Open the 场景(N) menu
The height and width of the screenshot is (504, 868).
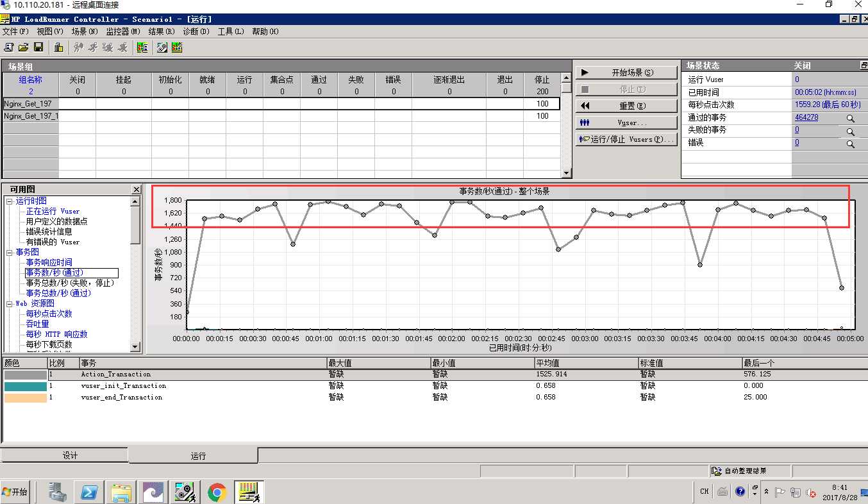85,31
